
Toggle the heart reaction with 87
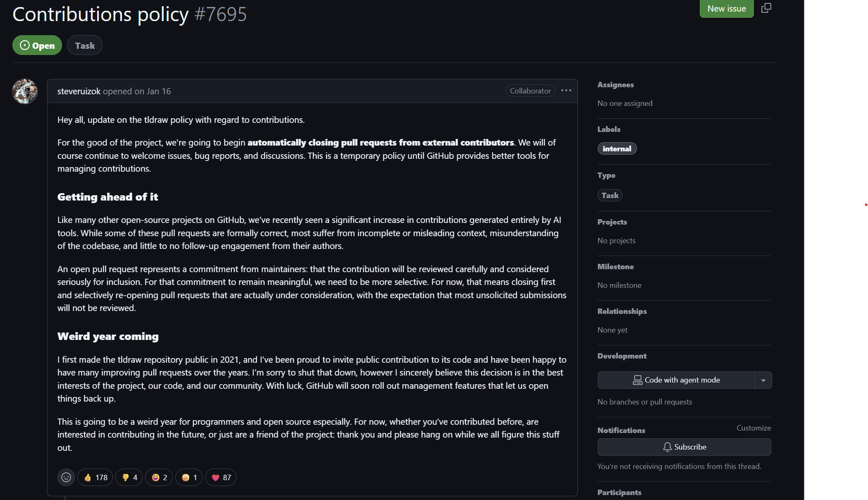point(221,477)
